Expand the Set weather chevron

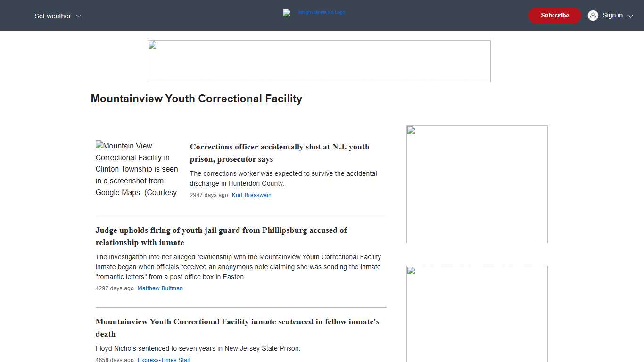78,16
